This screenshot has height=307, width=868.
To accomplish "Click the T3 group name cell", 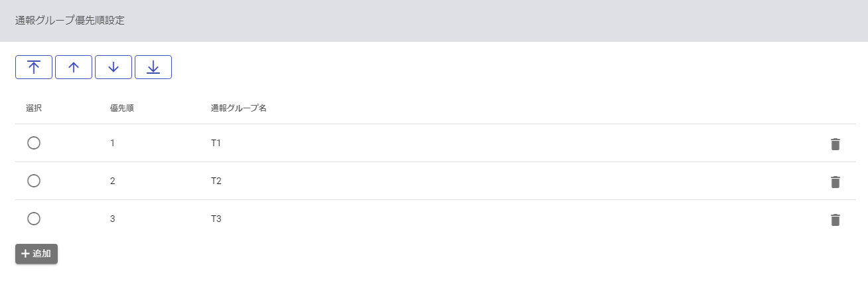I will click(216, 219).
